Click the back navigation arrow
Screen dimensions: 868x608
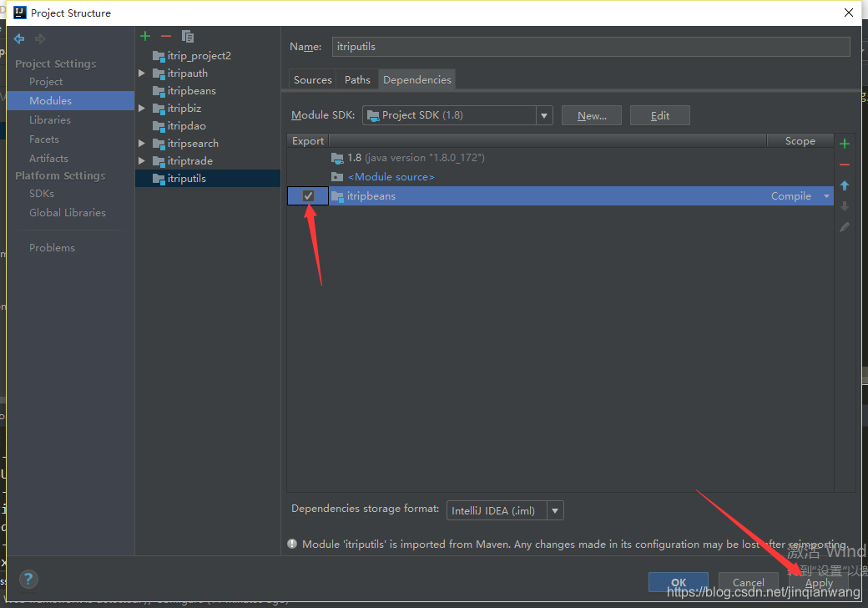click(x=19, y=38)
